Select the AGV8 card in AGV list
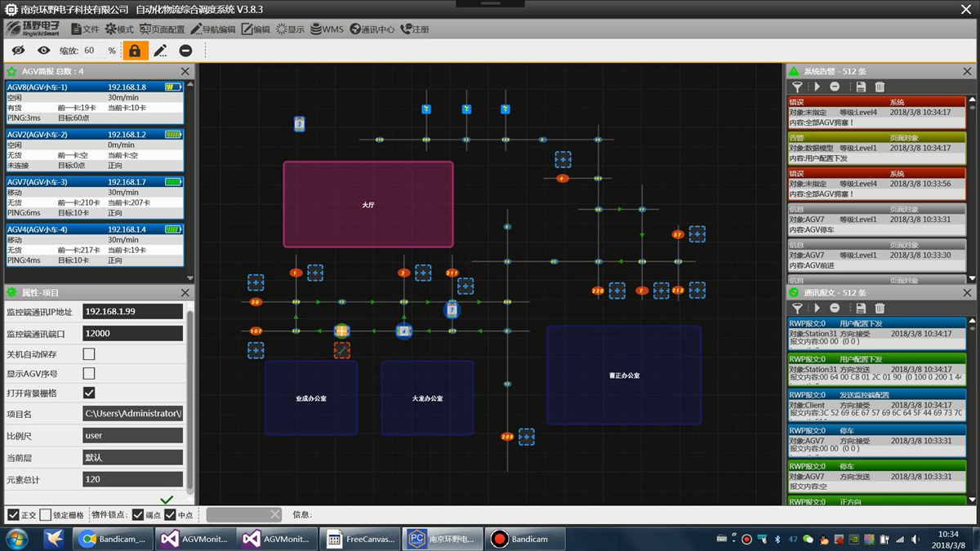 95,102
